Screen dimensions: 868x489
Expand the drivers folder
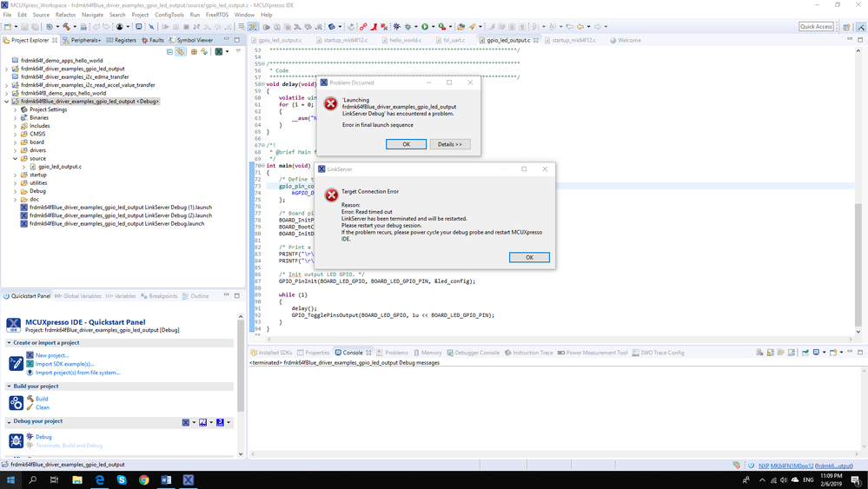click(x=15, y=150)
